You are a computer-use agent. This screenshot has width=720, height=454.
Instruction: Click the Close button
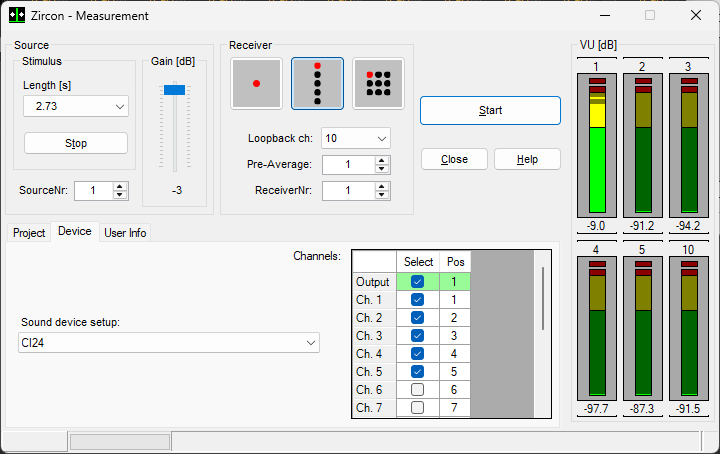point(454,159)
